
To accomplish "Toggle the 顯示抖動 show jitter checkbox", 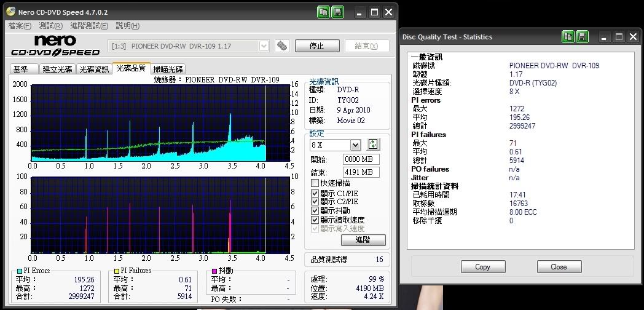I will 315,211.
